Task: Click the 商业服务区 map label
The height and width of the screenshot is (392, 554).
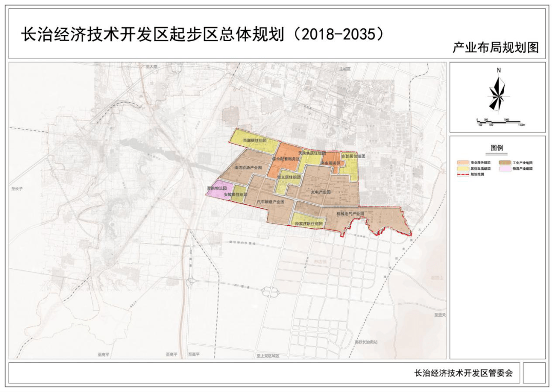Action: tap(330, 163)
